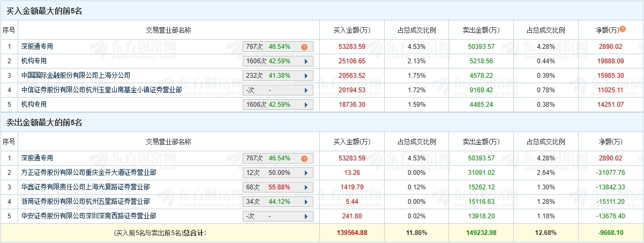
Task: Click the blue arrow in the 中信证券杭州玉皇山南 row
Action: (306, 91)
